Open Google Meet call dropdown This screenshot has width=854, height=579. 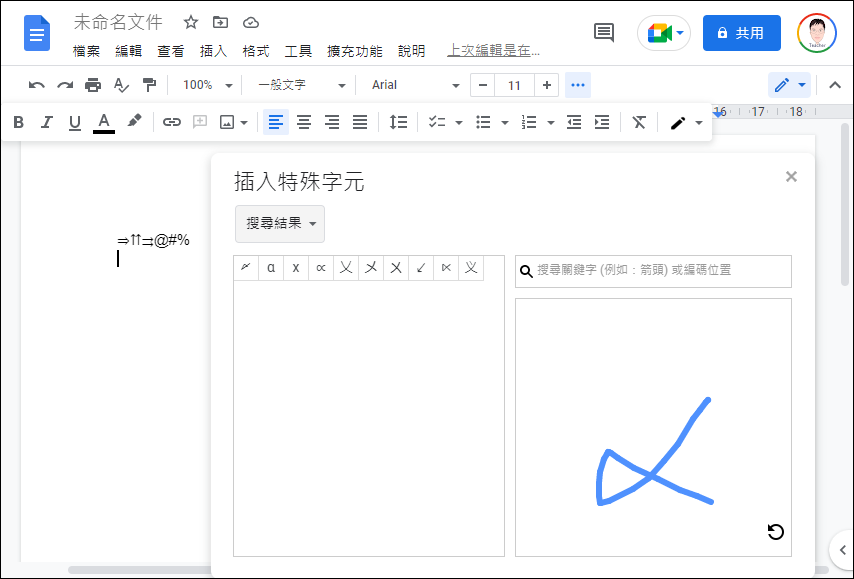click(664, 33)
